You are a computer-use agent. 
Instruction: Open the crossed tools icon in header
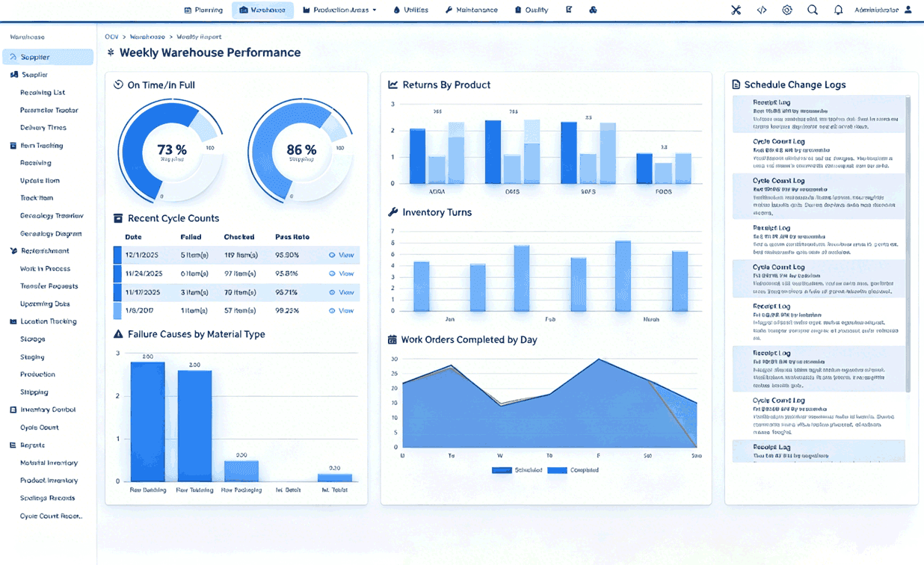click(736, 10)
